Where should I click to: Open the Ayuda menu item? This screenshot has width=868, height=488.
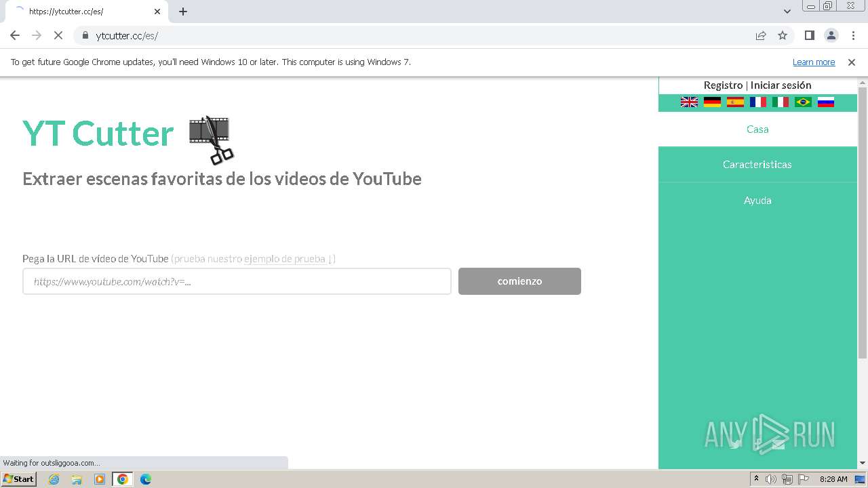point(757,200)
